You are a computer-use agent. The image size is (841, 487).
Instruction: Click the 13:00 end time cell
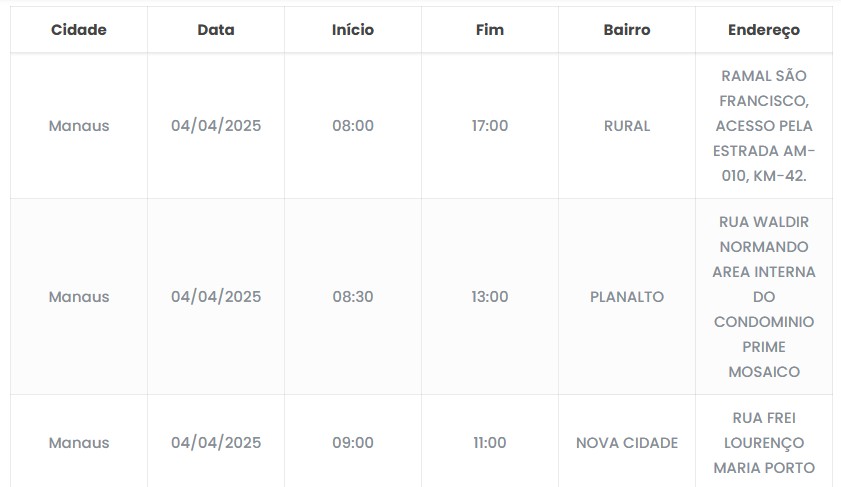point(490,297)
